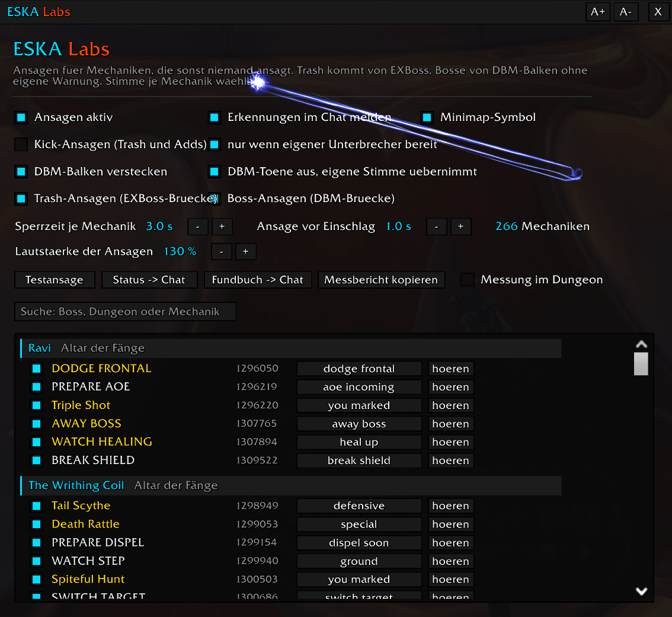This screenshot has width=672, height=617.
Task: Toggle Triple Shot mechanic checkbox
Action: (36, 405)
